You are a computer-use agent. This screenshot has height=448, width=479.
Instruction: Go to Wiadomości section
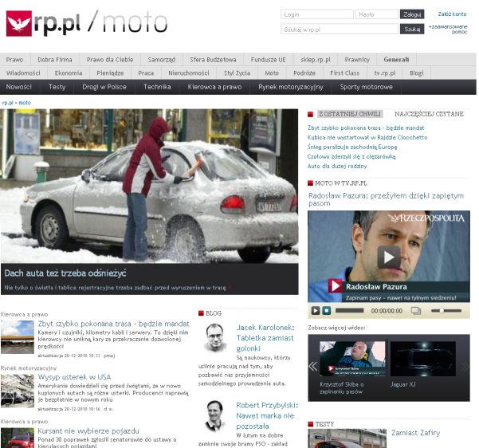pyautogui.click(x=23, y=73)
